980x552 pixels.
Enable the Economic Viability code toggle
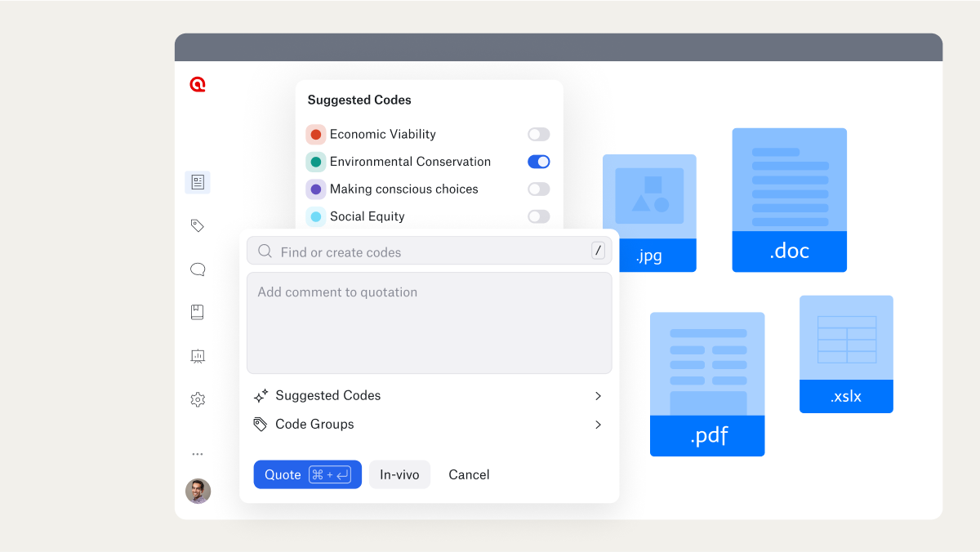pos(537,134)
